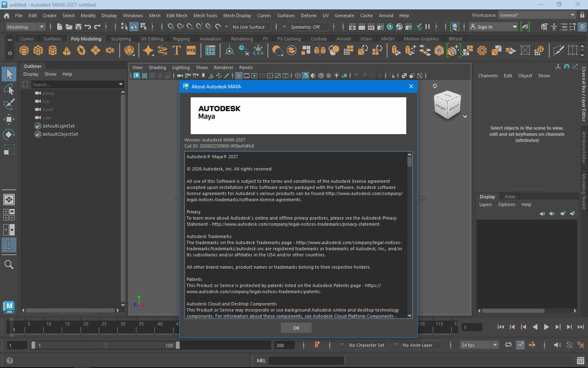Click the polygon sphere shelf icon
Screen dimensions: 588x368
24,50
